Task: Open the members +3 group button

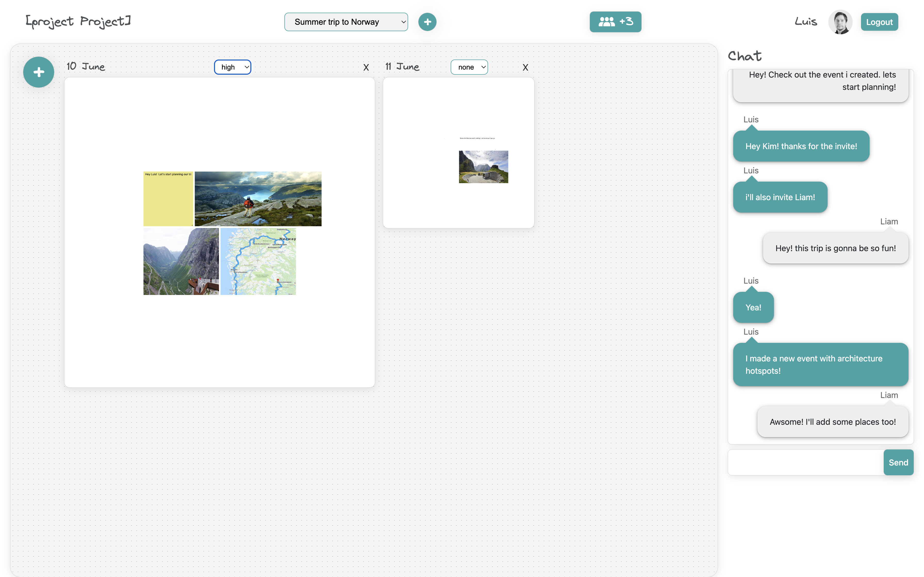Action: (x=615, y=22)
